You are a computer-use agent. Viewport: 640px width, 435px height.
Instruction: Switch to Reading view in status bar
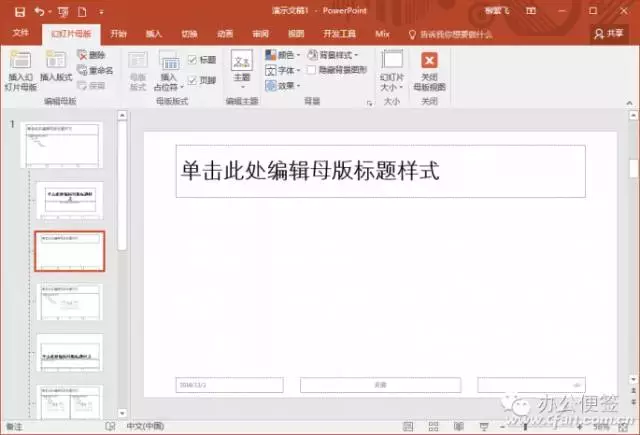(459, 427)
